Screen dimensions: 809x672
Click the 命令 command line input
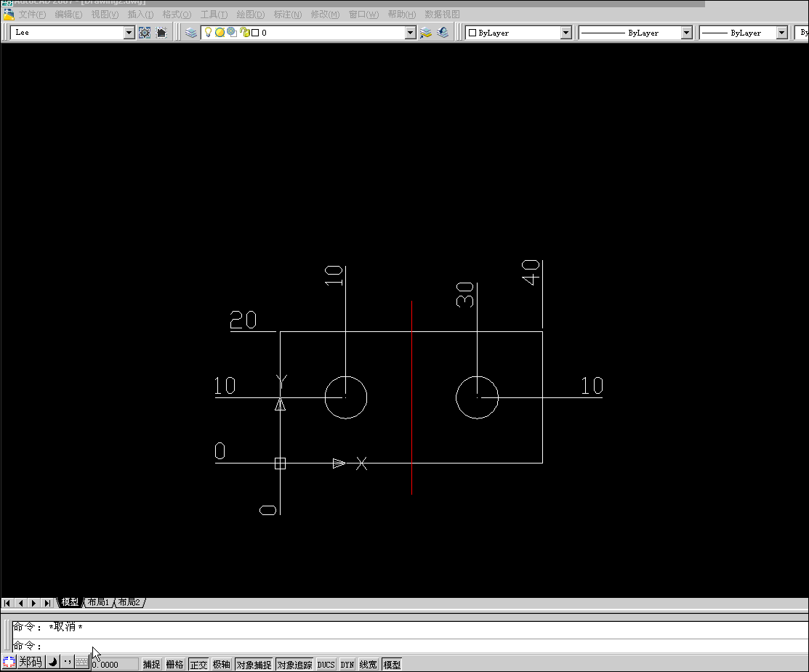coord(410,645)
